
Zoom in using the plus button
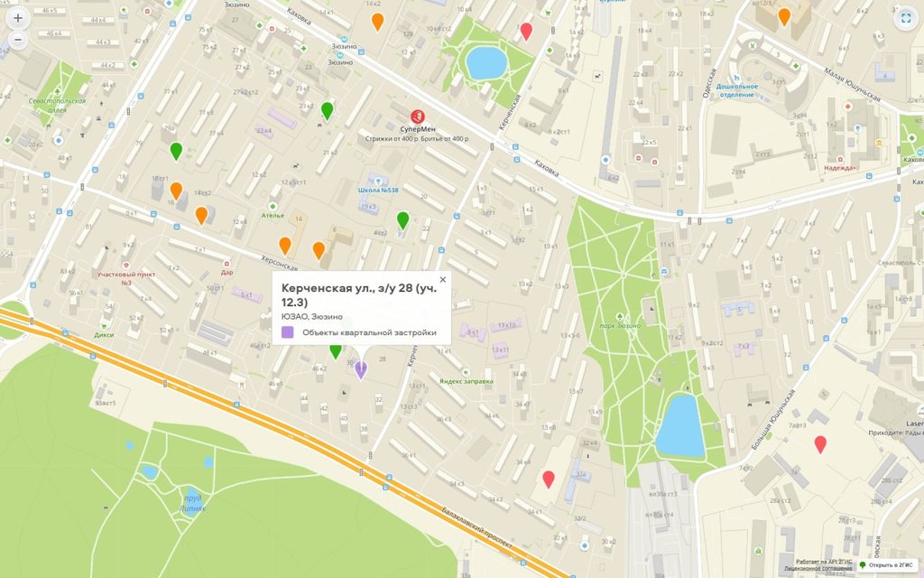pyautogui.click(x=17, y=17)
